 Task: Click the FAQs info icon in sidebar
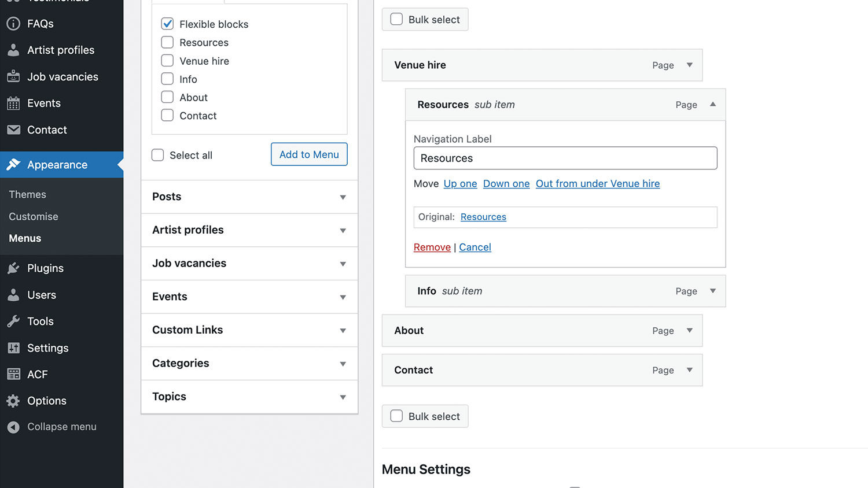13,24
